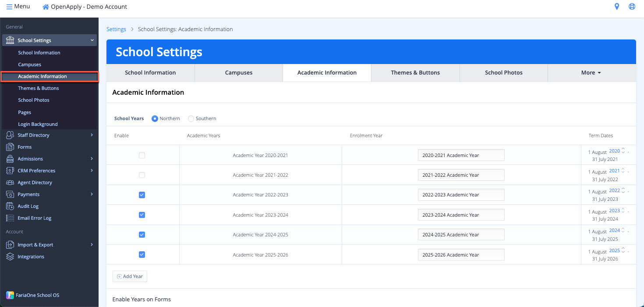Viewport: 644px width, 307px height.
Task: Click the Settings breadcrumb link
Action: coord(116,29)
